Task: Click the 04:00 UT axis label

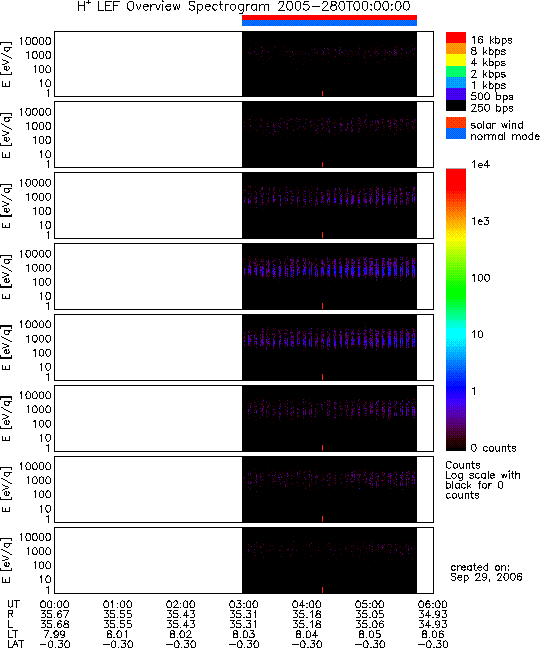Action: pos(307,605)
